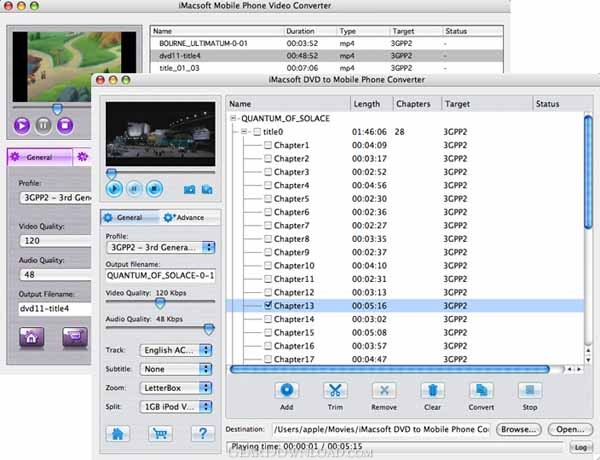Tick the title0 checkbox
The width and height of the screenshot is (600, 460).
point(257,132)
